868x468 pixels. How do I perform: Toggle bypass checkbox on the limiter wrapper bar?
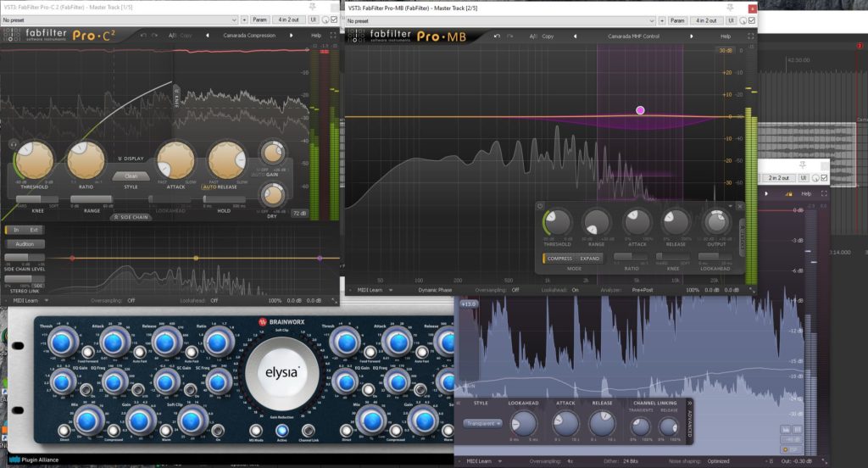tap(824, 178)
